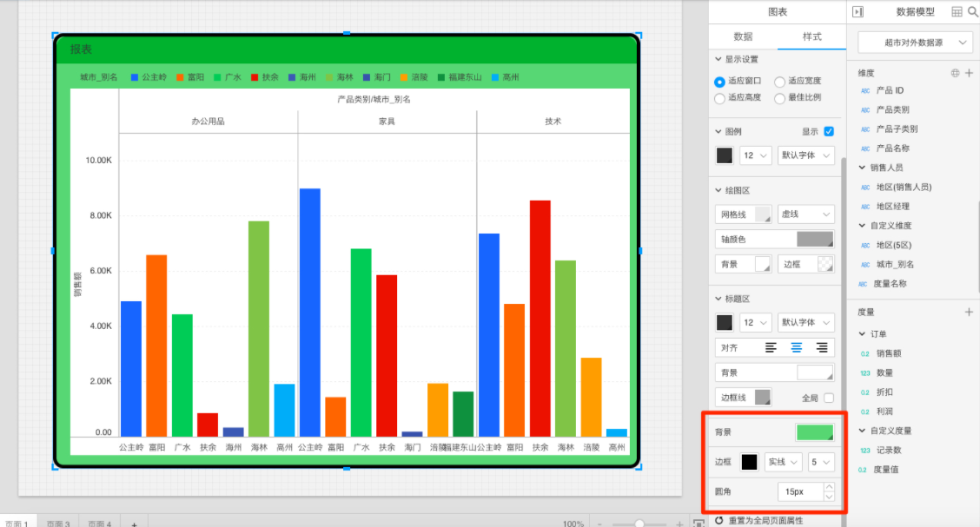This screenshot has height=527, width=980.
Task: Enable the 全局 checkbox in title area
Action: 828,398
